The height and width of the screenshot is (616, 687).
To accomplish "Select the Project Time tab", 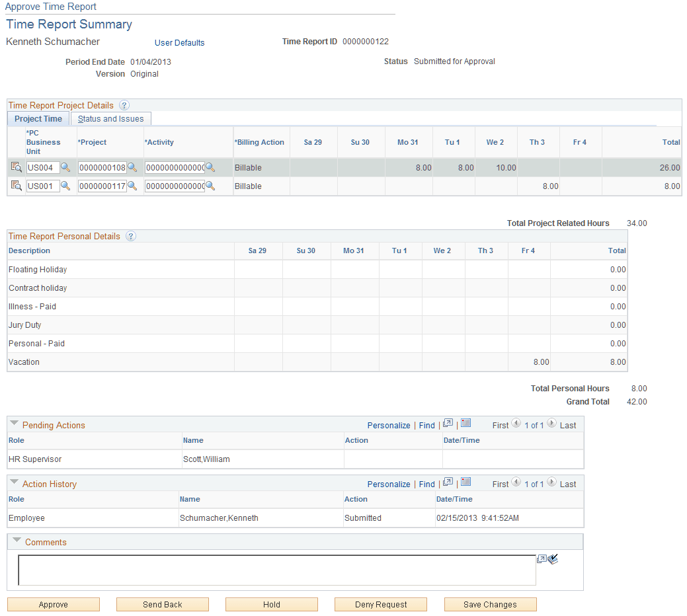I will (38, 119).
